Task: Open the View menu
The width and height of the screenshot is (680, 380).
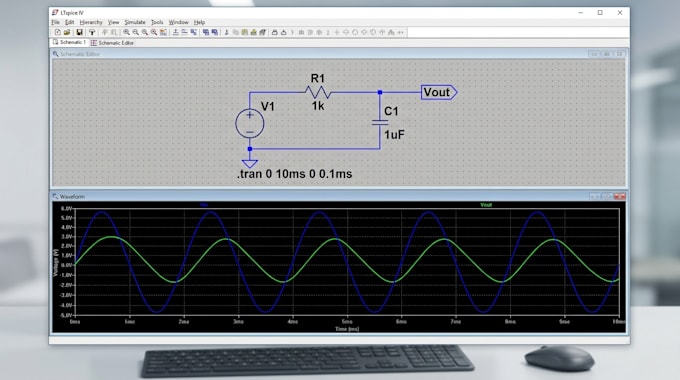Action: (x=113, y=22)
